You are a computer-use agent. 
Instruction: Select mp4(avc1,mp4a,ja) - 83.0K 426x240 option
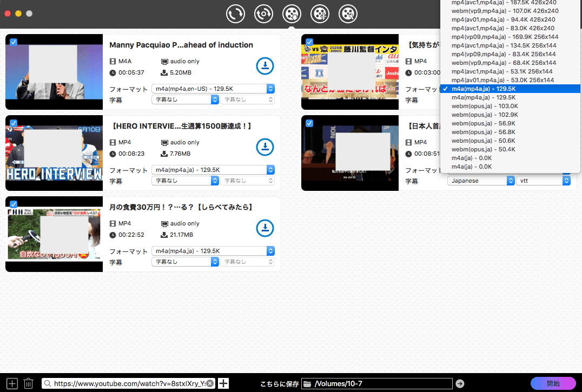pos(502,28)
